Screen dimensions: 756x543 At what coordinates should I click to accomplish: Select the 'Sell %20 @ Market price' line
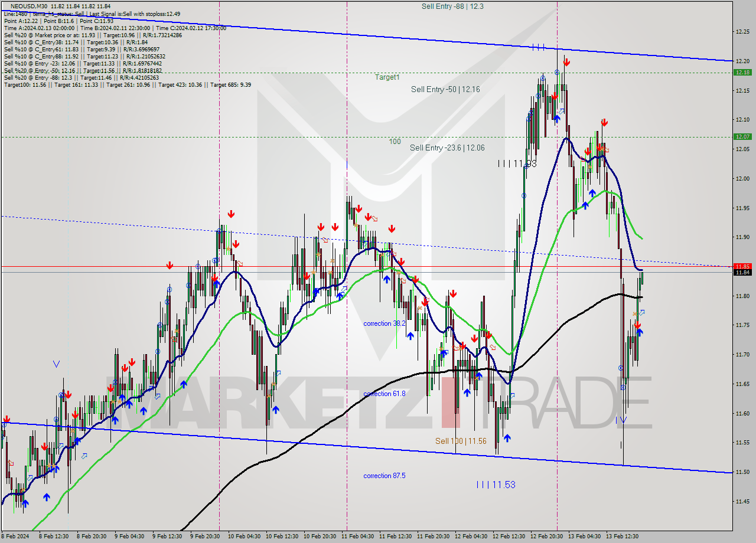93,35
